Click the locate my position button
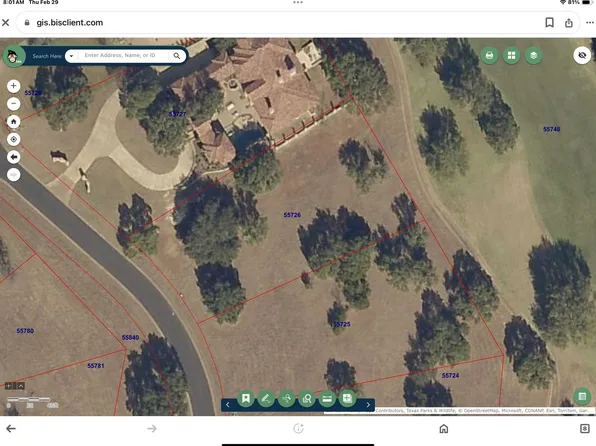The image size is (596, 446). (x=14, y=139)
